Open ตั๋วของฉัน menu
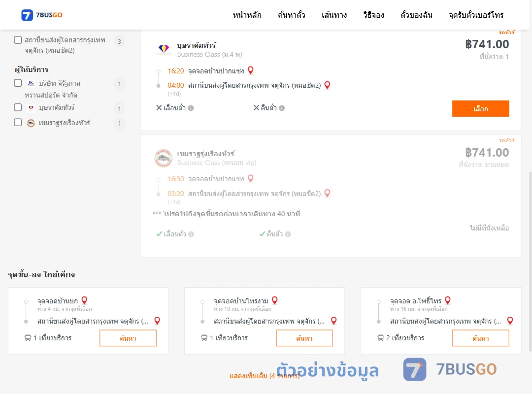 [416, 15]
